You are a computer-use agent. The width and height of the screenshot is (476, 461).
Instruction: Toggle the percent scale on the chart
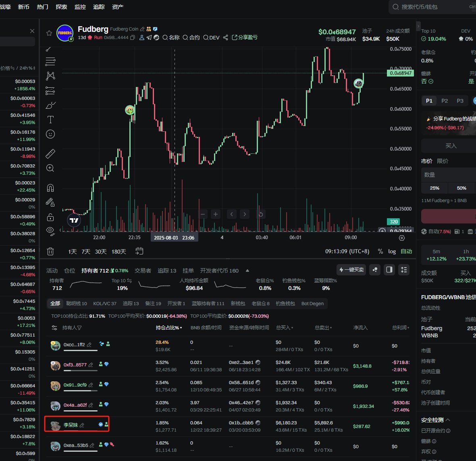pos(380,251)
